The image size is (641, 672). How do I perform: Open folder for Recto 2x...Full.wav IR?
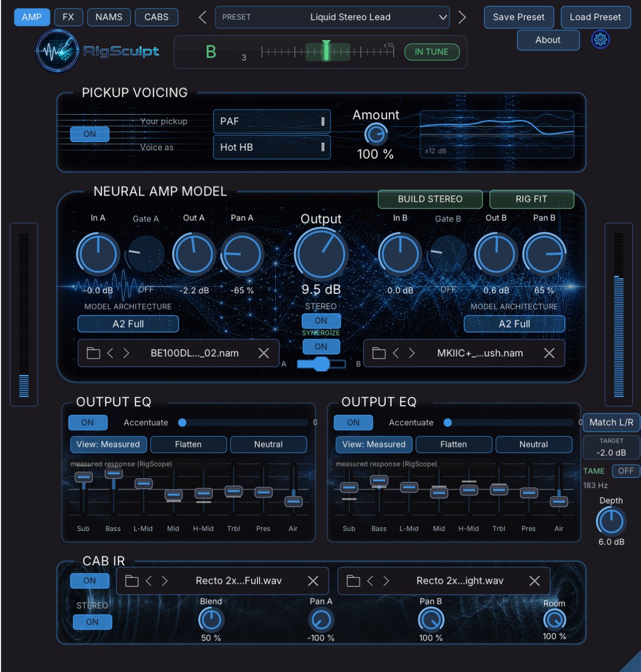(132, 581)
